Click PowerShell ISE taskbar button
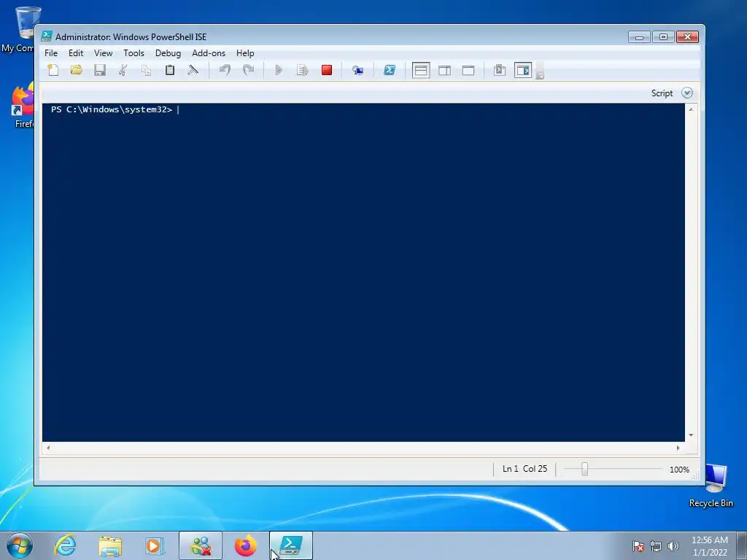This screenshot has height=560, width=747. pos(291,545)
